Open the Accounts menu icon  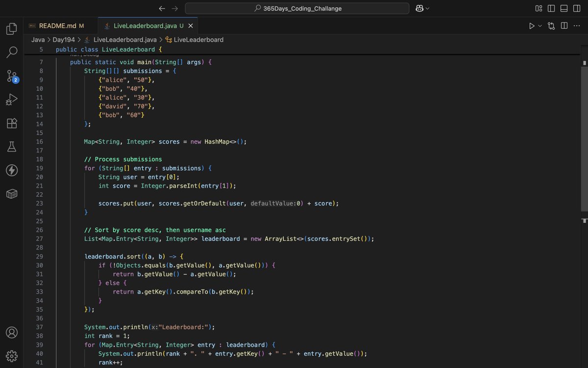pyautogui.click(x=12, y=332)
